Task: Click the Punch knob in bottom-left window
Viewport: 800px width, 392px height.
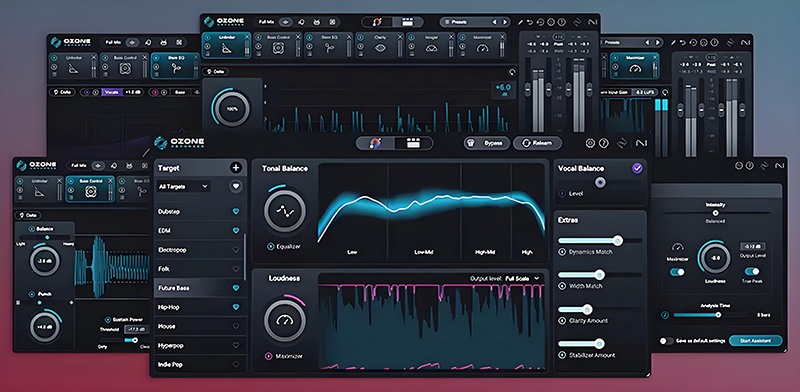Action: (45, 327)
